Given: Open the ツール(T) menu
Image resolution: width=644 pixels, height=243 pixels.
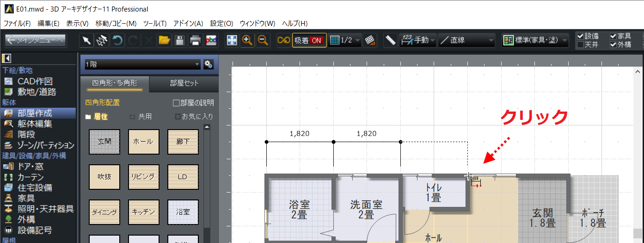Looking at the screenshot, I should [155, 23].
